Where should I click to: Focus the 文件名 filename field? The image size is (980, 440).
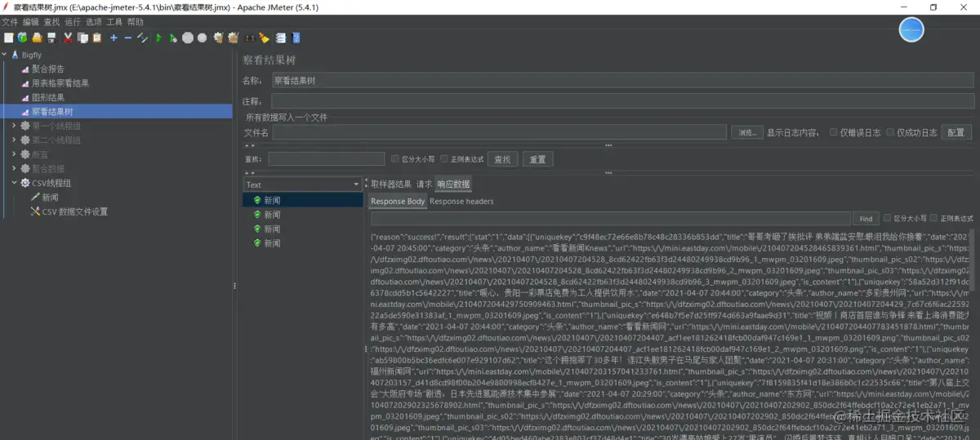[500, 132]
